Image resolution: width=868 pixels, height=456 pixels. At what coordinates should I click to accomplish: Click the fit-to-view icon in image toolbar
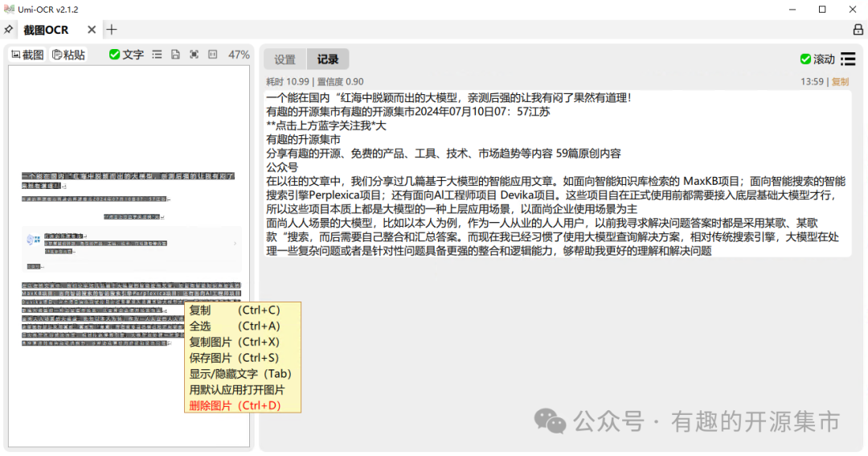tap(194, 55)
